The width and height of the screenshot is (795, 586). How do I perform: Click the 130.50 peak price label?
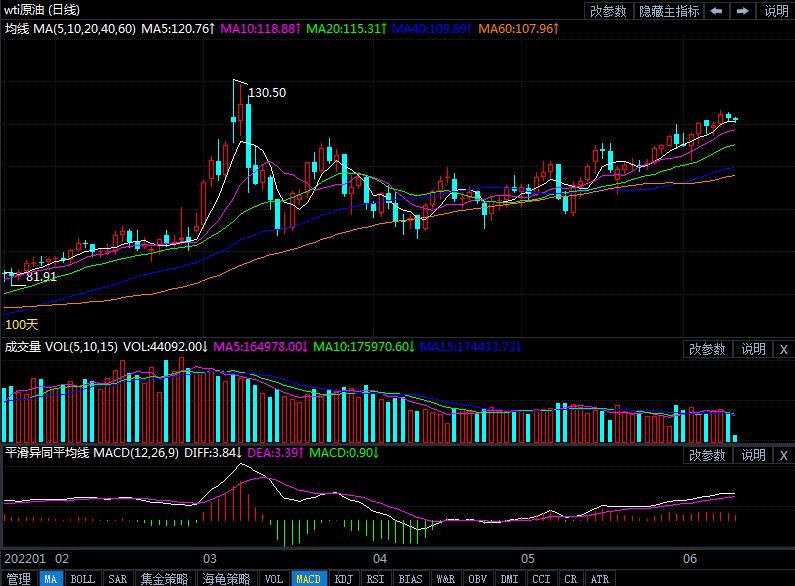pos(267,93)
